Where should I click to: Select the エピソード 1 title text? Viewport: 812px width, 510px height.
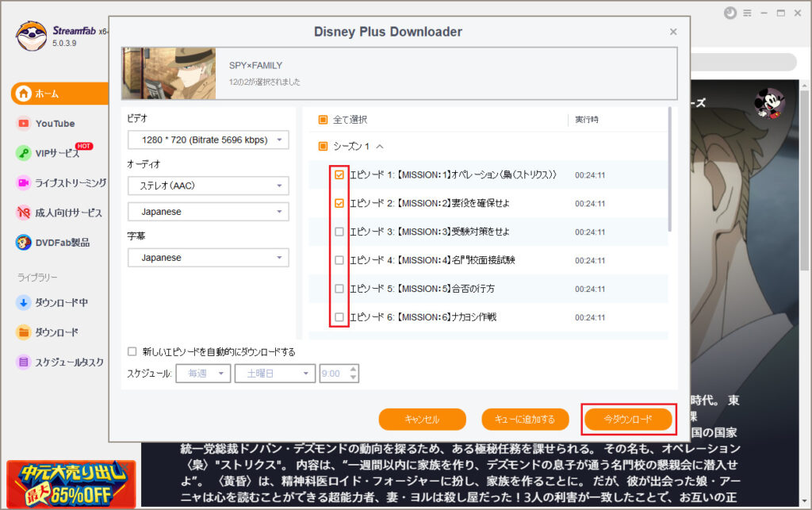click(453, 175)
